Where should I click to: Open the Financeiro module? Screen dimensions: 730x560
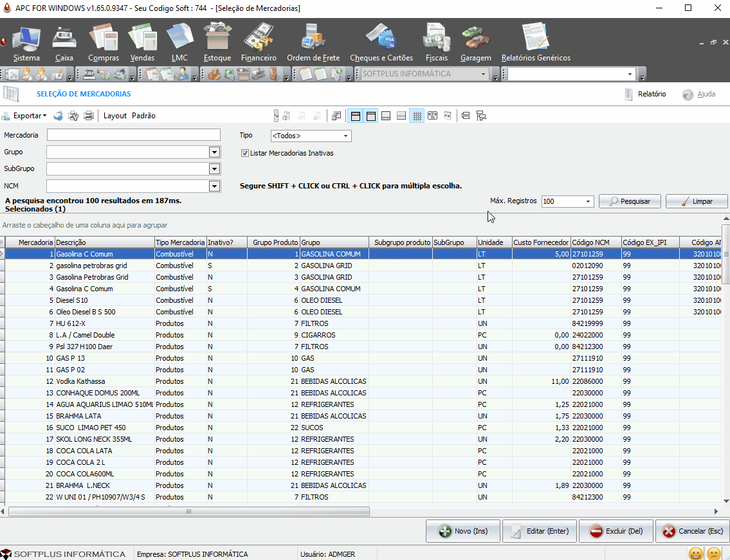coord(259,43)
